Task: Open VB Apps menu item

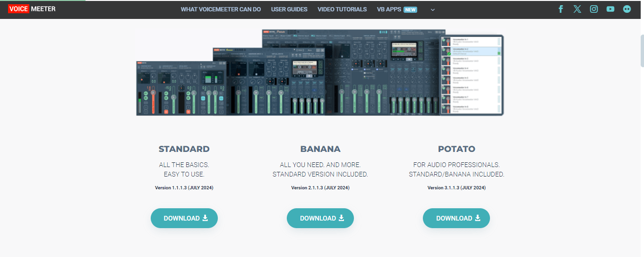Action: click(397, 9)
